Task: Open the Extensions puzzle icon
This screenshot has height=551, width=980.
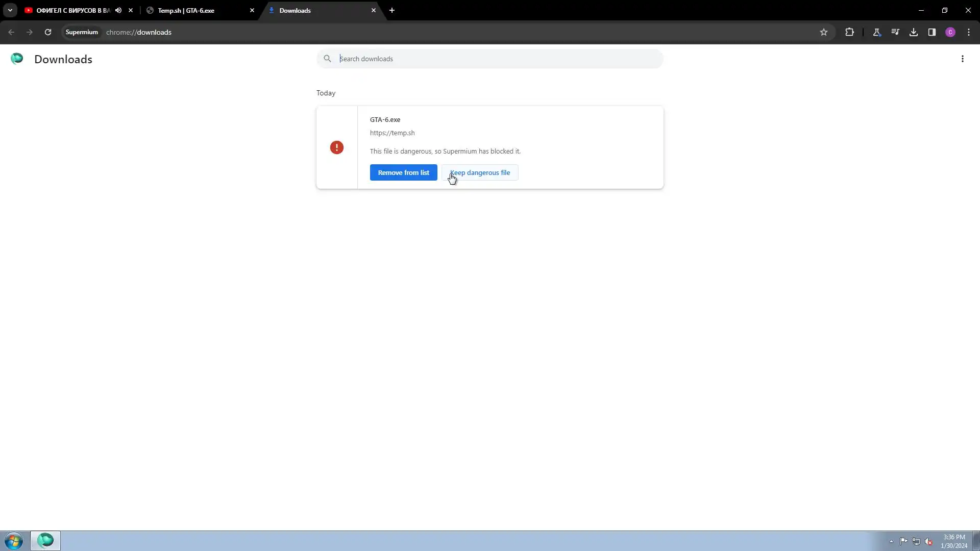Action: click(x=849, y=32)
